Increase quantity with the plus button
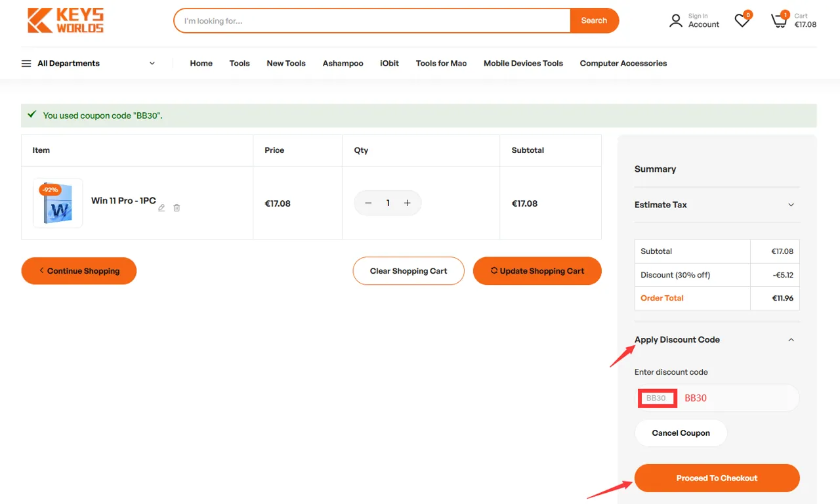This screenshot has width=840, height=504. pyautogui.click(x=408, y=203)
